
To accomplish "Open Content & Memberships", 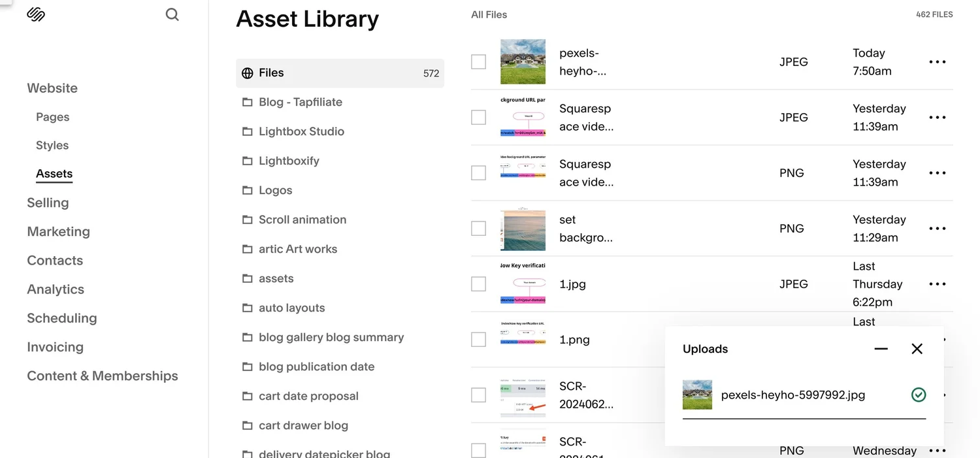I will pos(102,376).
